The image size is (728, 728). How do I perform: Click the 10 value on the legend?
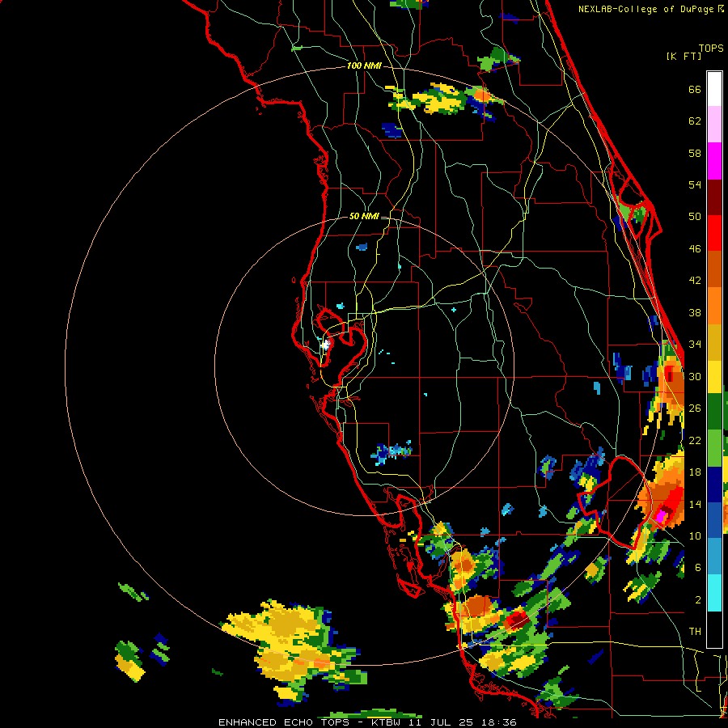coord(695,535)
